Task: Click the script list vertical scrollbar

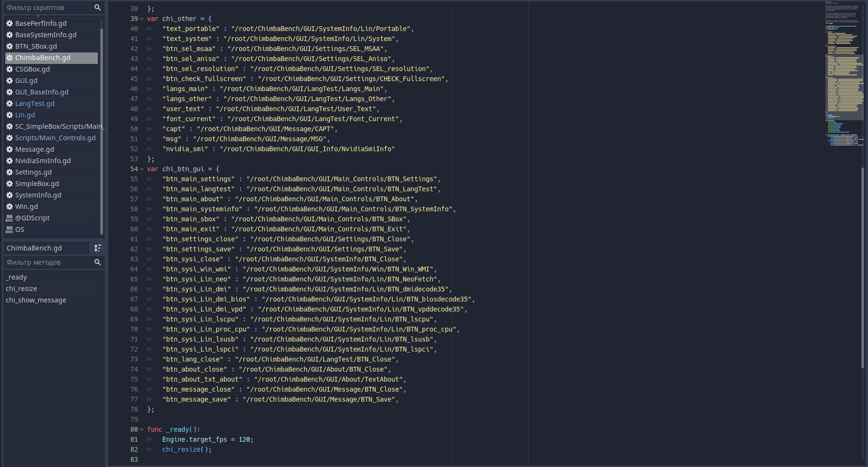Action: tap(102, 132)
